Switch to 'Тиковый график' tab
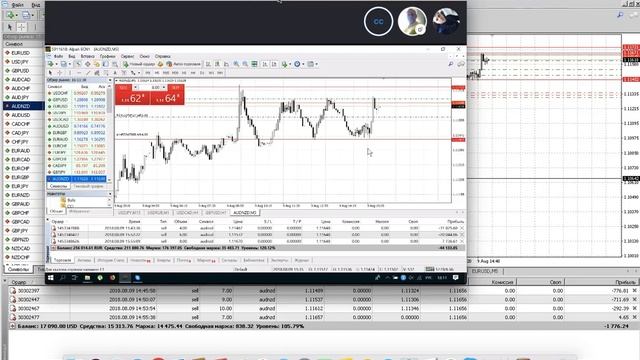The image size is (640, 360). pos(88,186)
